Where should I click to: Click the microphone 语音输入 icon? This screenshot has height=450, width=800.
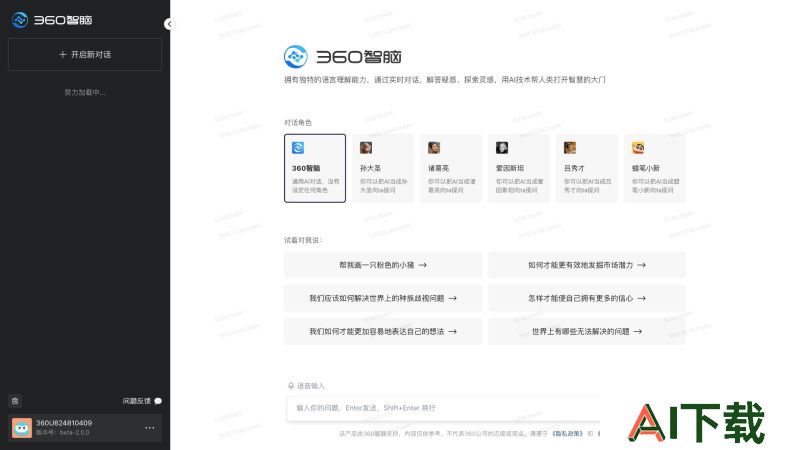[291, 386]
